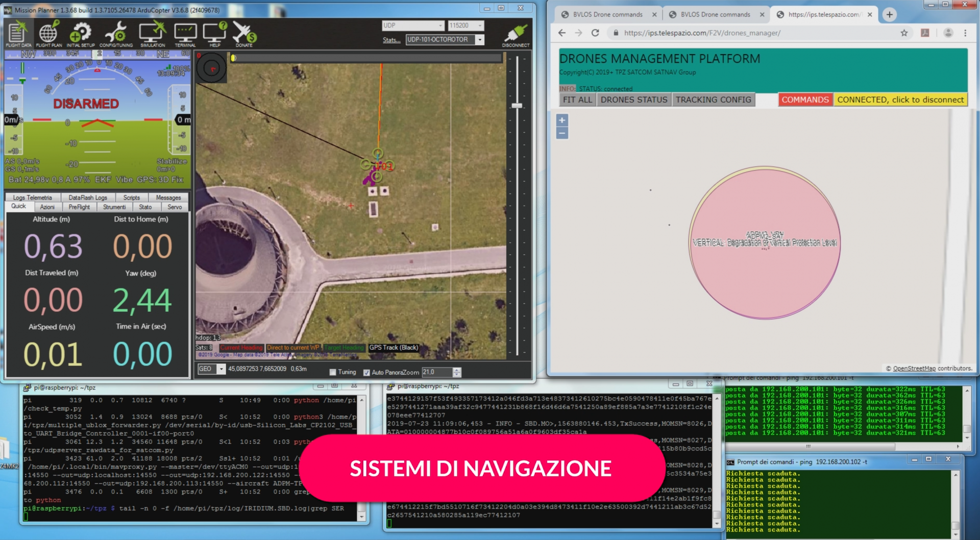The image size is (980, 540).
Task: Click the COMMANDS button
Action: click(805, 100)
